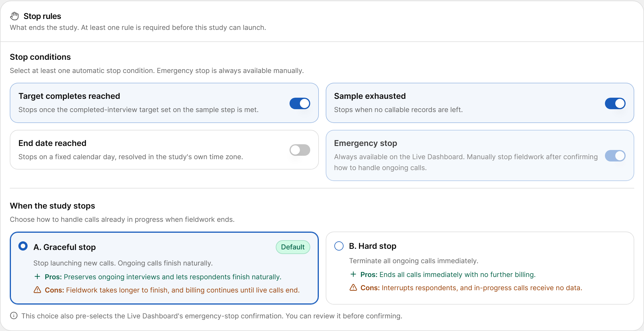Click the End date reached card
This screenshot has width=644, height=331.
coord(164,150)
